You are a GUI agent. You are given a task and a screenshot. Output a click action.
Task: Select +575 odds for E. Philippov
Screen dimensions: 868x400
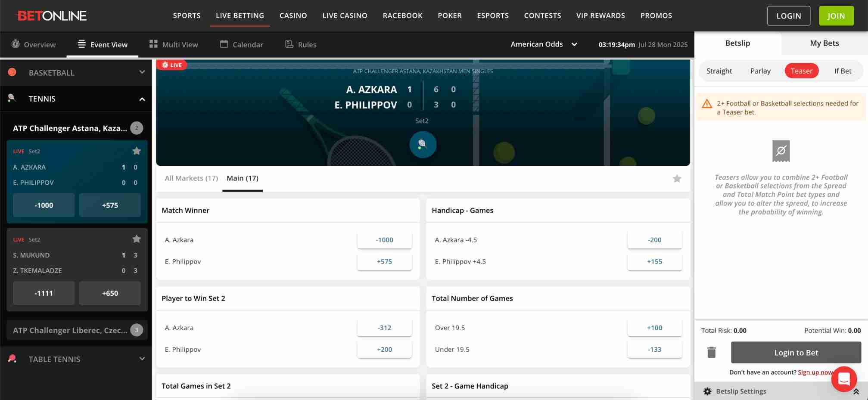coord(384,261)
